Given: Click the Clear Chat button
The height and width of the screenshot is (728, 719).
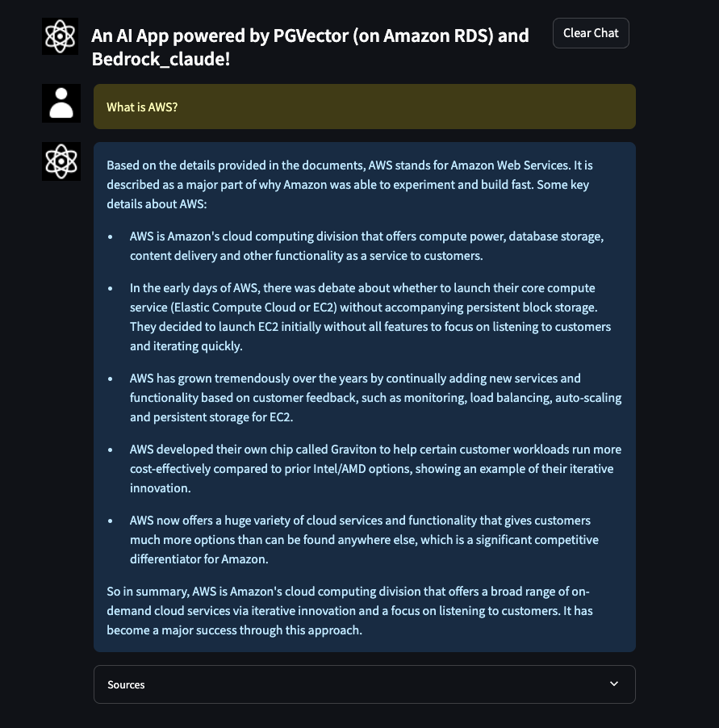Looking at the screenshot, I should click(591, 33).
